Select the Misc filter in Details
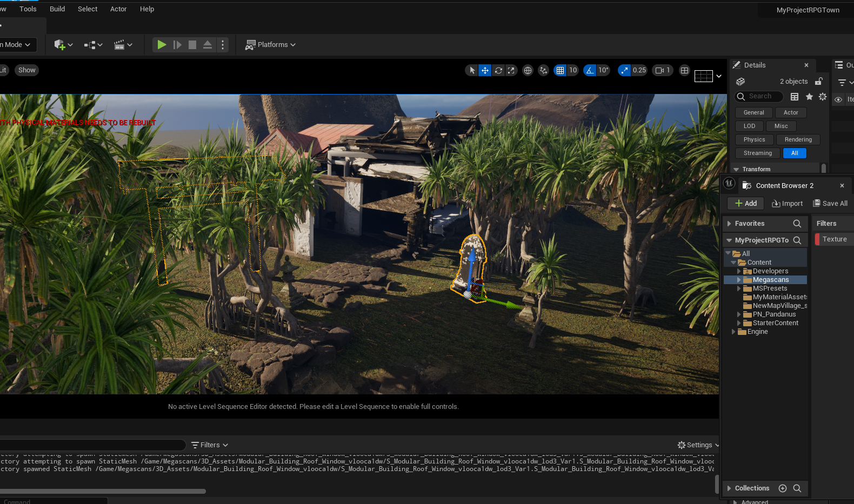Screen dimensions: 854x504 [781, 126]
